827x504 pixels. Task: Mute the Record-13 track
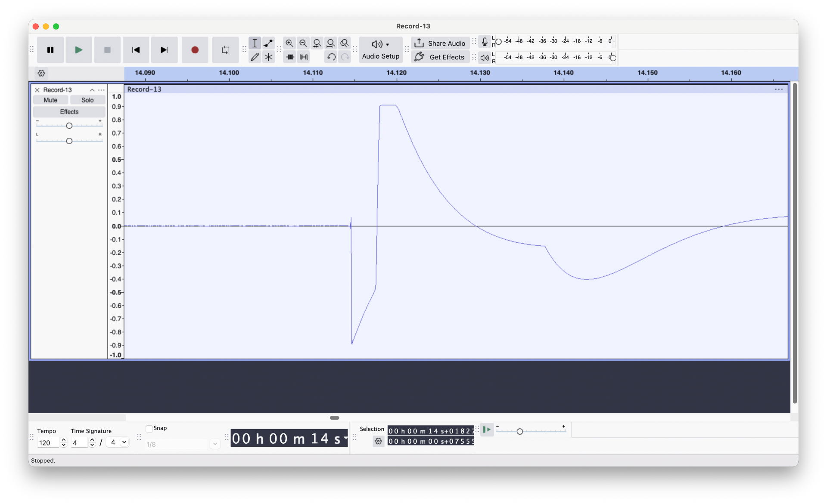tap(50, 99)
